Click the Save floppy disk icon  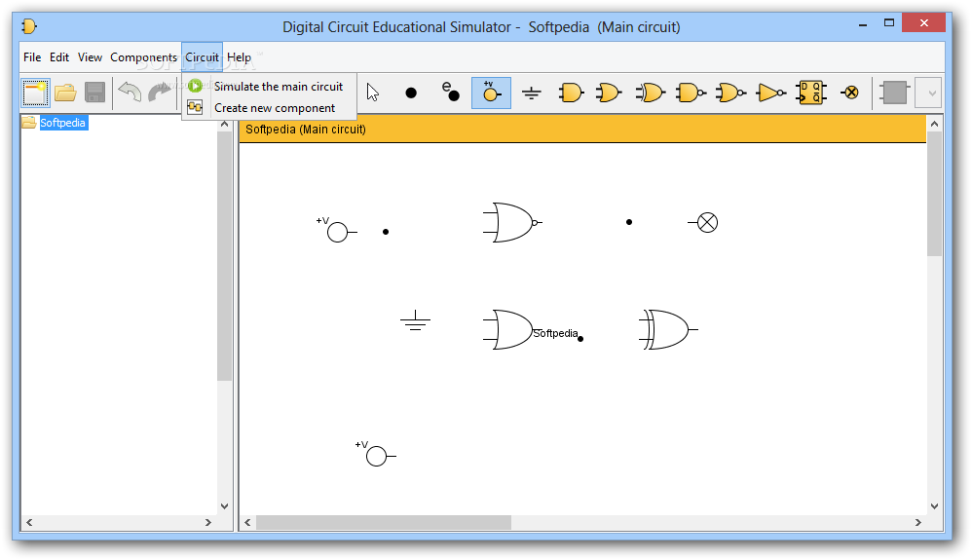(94, 93)
